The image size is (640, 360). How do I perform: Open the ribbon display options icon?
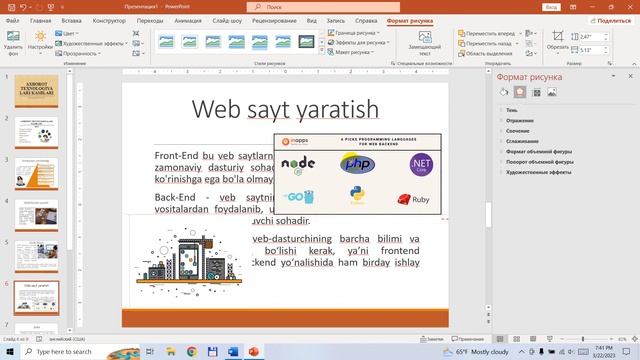click(x=573, y=7)
